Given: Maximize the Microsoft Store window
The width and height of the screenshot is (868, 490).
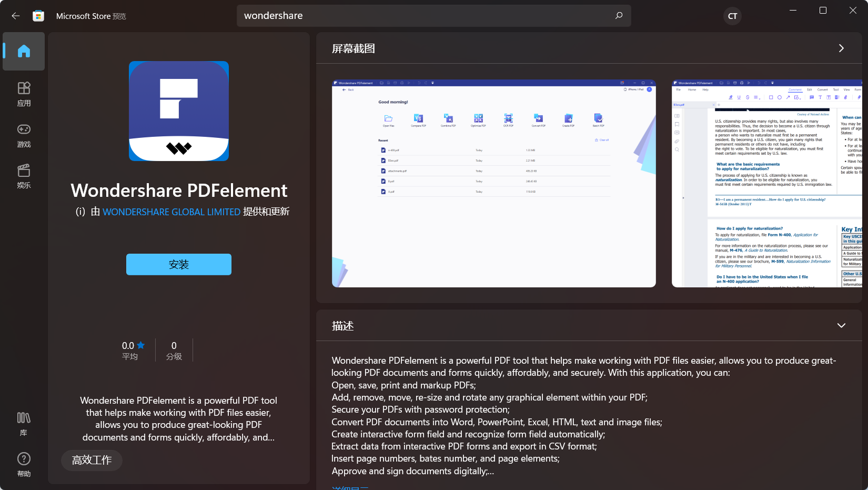Looking at the screenshot, I should (x=823, y=11).
